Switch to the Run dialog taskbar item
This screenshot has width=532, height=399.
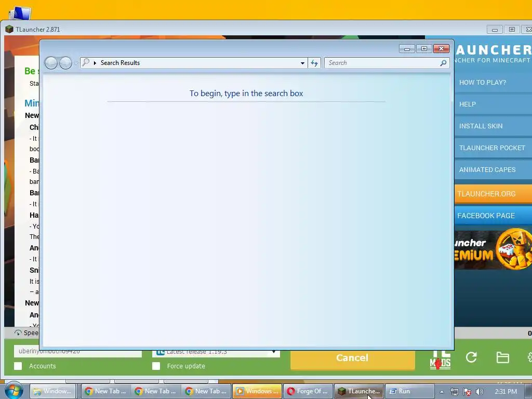pyautogui.click(x=409, y=391)
